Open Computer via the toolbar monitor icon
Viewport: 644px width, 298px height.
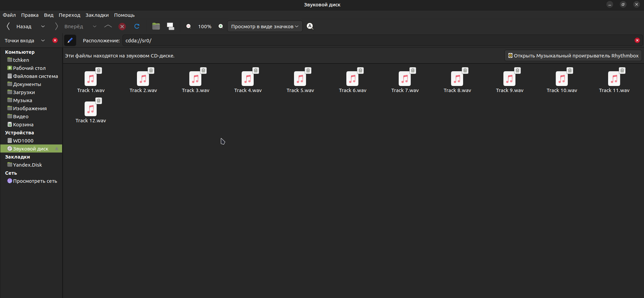(x=170, y=26)
